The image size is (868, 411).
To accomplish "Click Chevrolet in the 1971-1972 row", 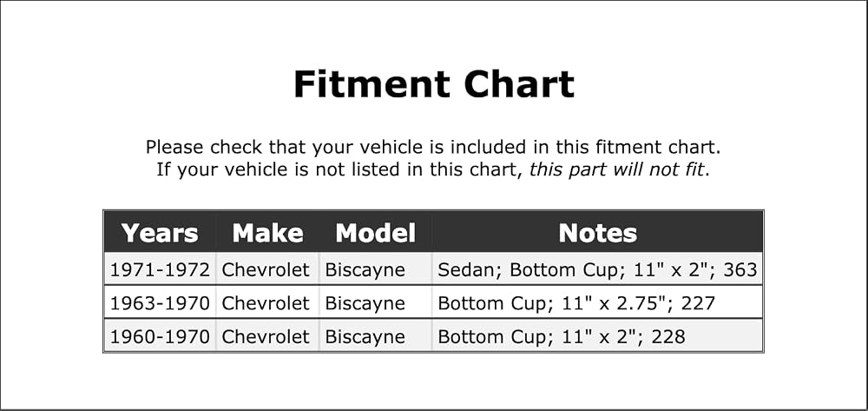I will (x=266, y=269).
